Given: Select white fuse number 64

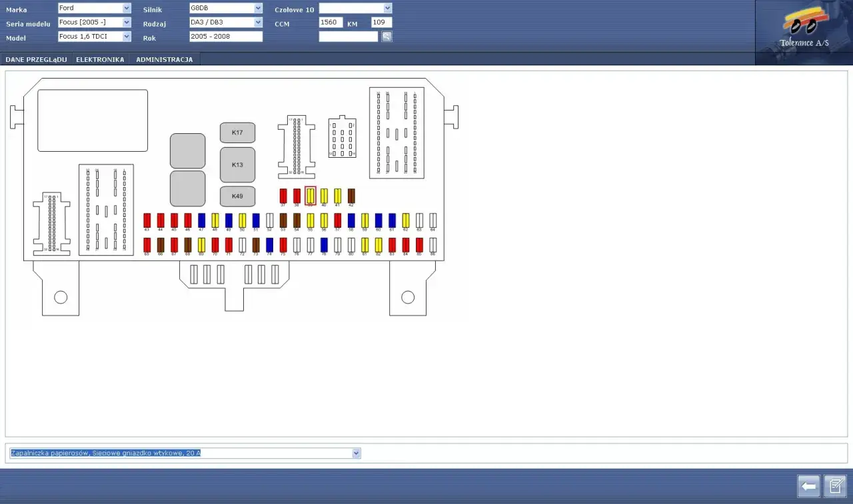Looking at the screenshot, I should click(432, 220).
